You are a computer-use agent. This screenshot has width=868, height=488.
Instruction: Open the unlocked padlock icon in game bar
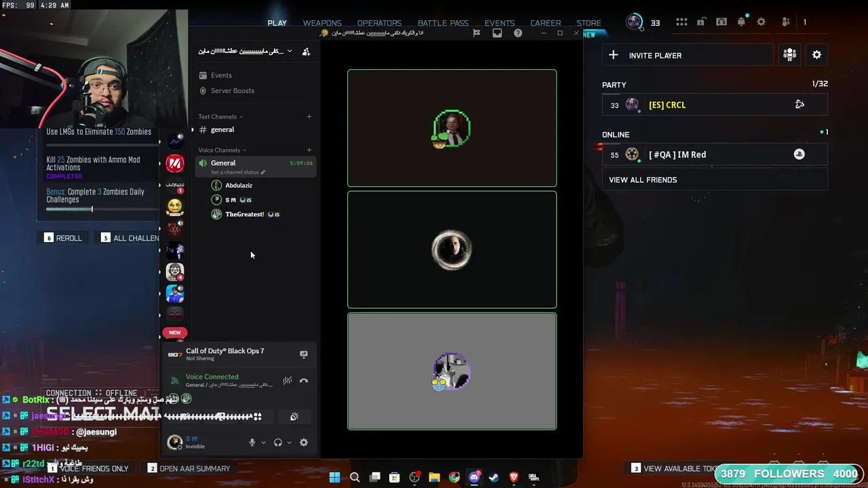(x=702, y=22)
